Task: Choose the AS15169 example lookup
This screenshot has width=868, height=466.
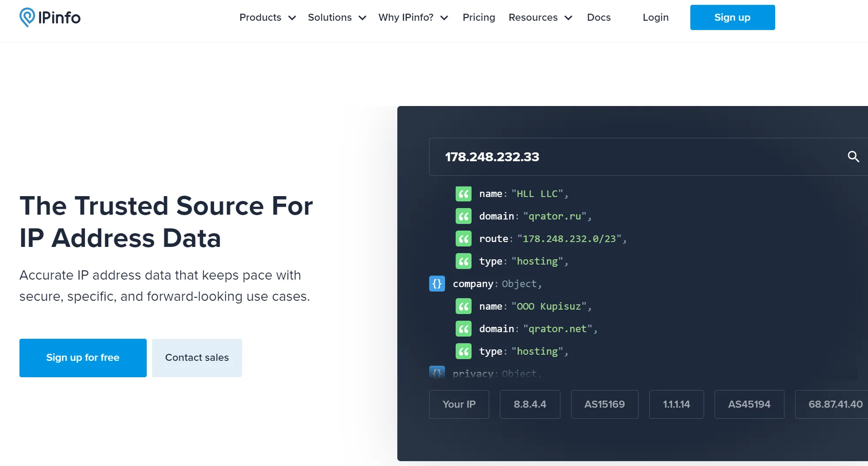Action: [604, 404]
